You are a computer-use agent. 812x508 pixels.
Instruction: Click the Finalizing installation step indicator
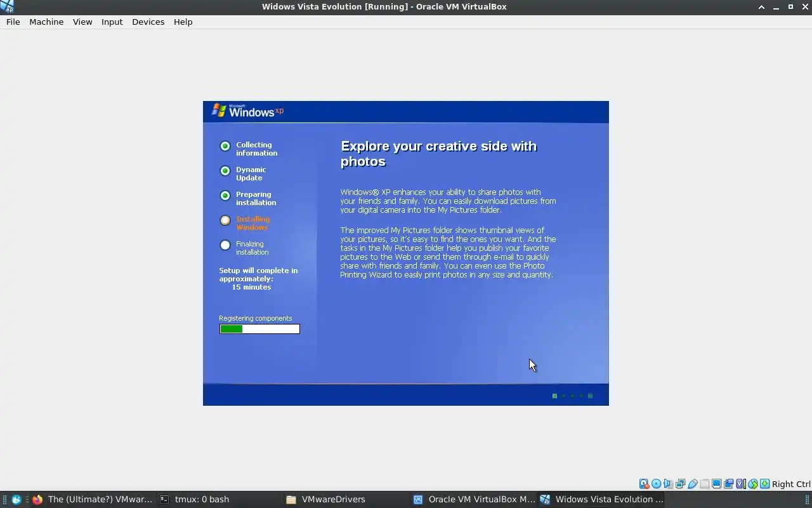225,245
